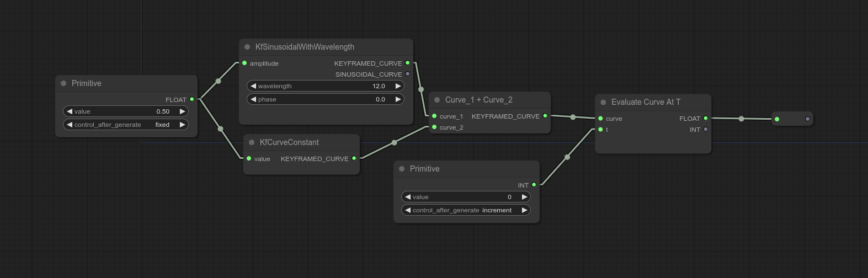This screenshot has width=868, height=278.
Task: Click the KEYFRAMED_CURVE output socket on KfSinusoidalWithWavelength
Action: pyautogui.click(x=408, y=63)
